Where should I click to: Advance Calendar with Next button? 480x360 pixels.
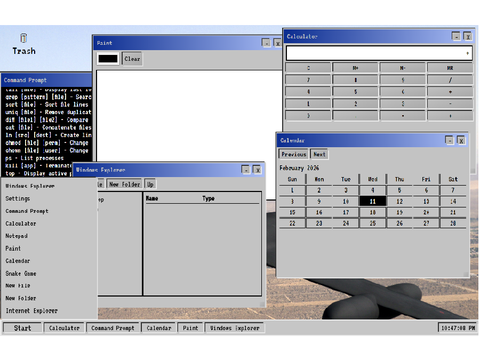click(x=319, y=154)
